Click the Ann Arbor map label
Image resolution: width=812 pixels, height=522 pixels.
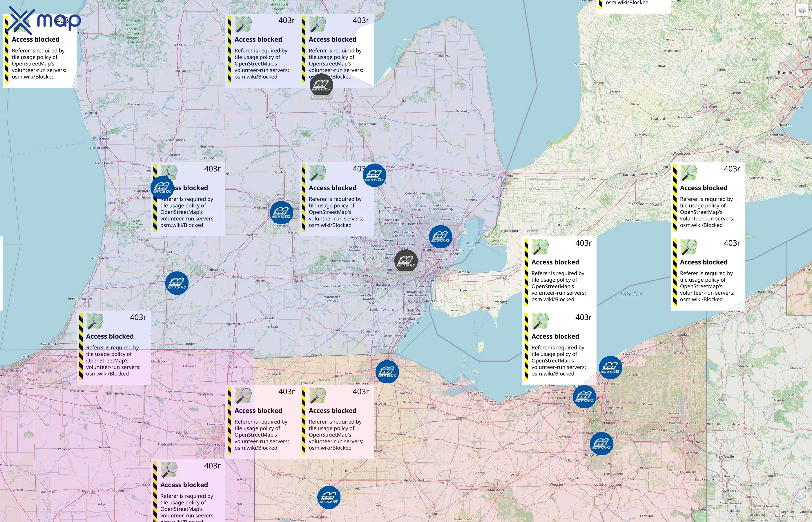[366, 275]
